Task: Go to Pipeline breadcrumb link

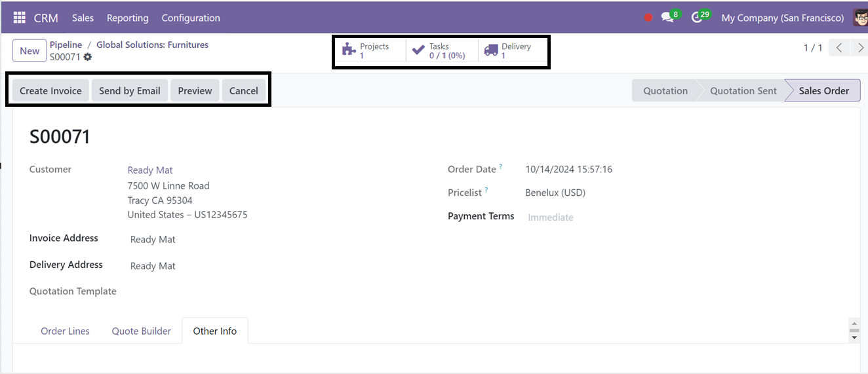Action: tap(66, 45)
